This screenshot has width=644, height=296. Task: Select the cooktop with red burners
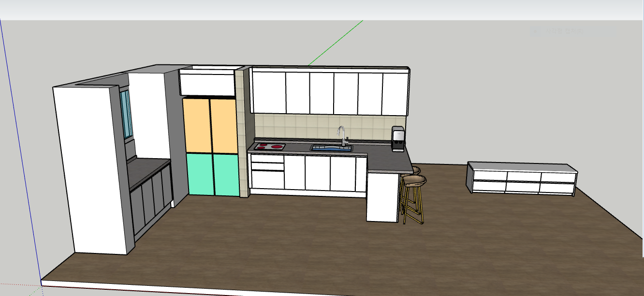click(269, 147)
